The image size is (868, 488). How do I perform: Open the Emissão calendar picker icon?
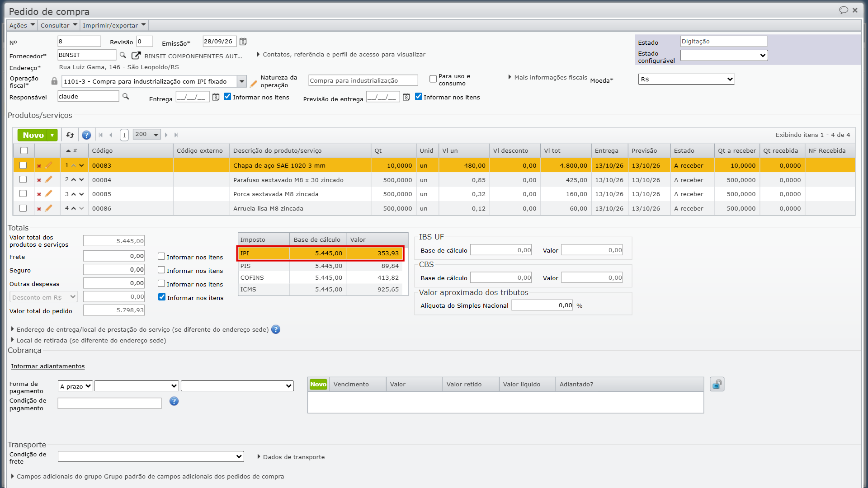pyautogui.click(x=243, y=42)
